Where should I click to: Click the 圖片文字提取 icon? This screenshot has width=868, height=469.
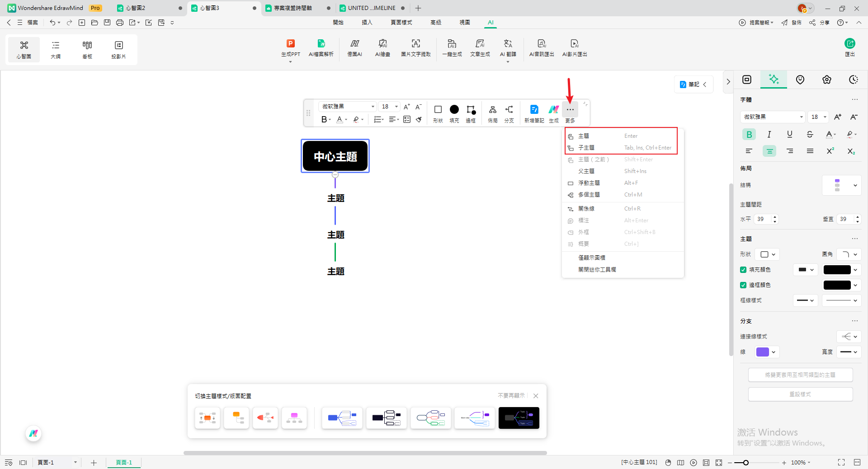[415, 44]
